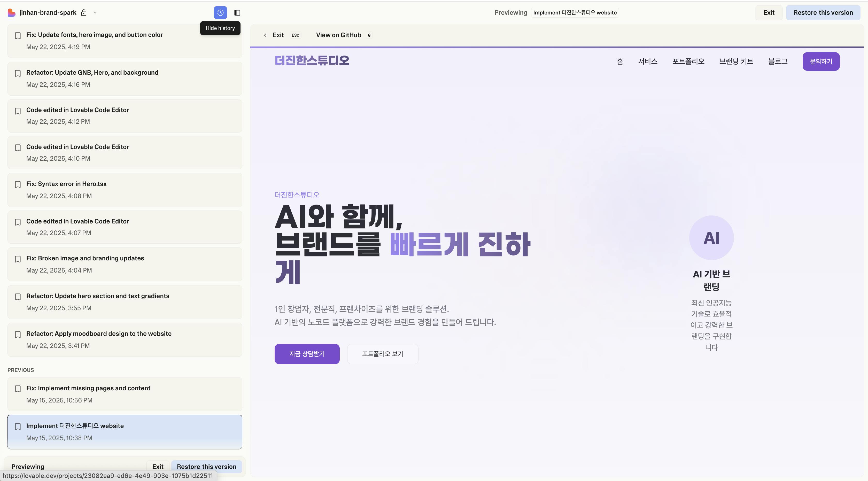Open the 포트폴리오 nav menu item
Image resolution: width=868 pixels, height=481 pixels.
click(x=688, y=61)
